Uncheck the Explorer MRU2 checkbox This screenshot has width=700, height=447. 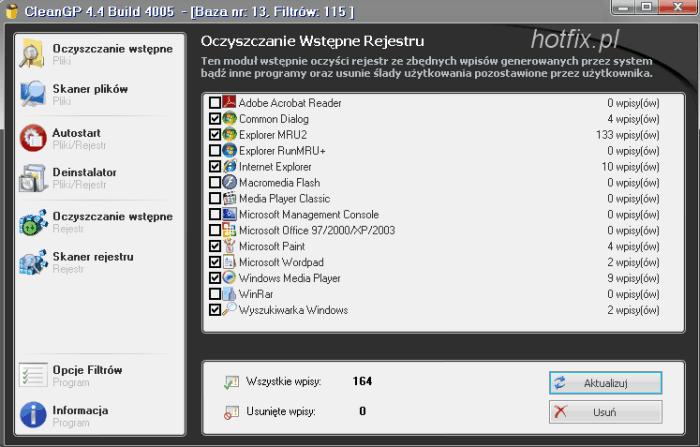pos(215,135)
